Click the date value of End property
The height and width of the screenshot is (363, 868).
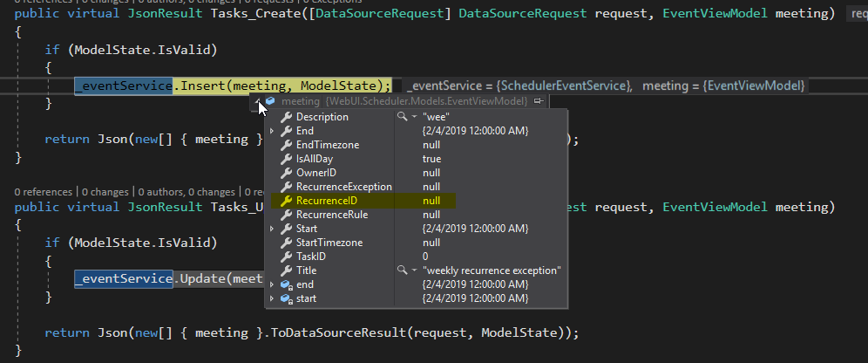click(x=475, y=131)
